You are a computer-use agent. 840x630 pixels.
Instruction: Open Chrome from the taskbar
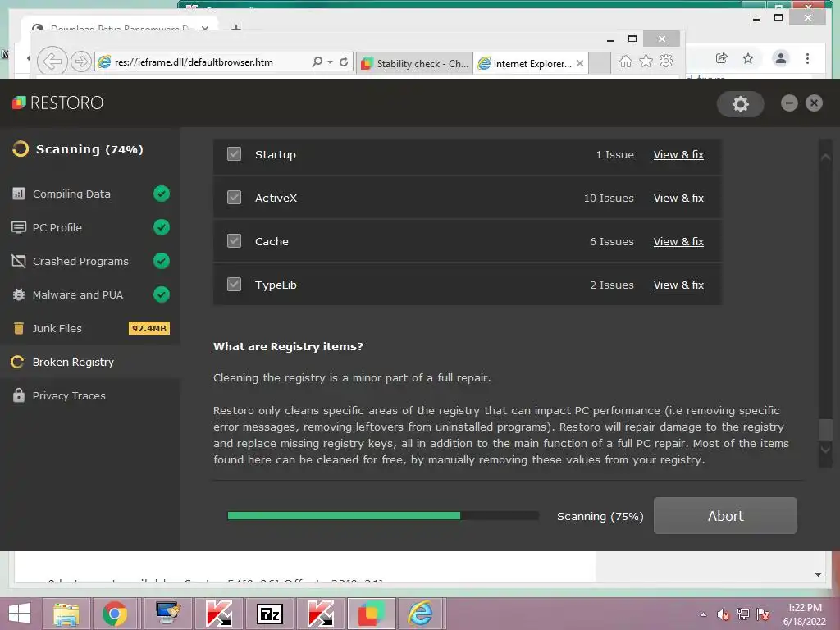115,614
